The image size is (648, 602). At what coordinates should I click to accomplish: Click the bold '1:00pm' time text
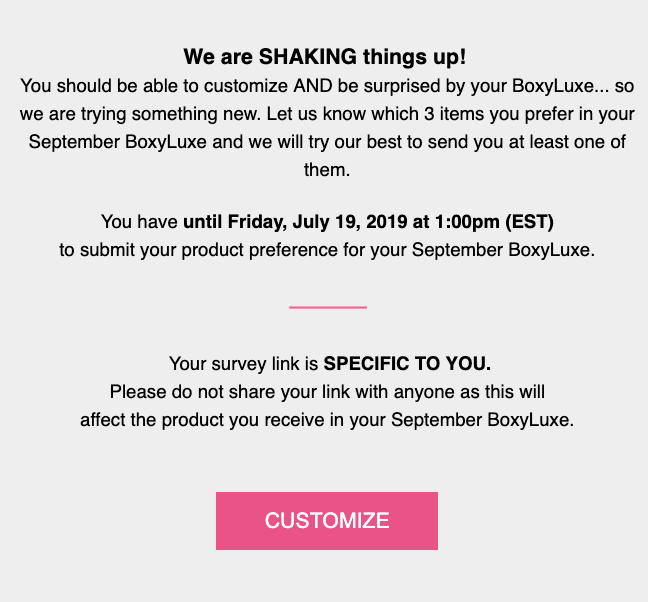coord(467,222)
